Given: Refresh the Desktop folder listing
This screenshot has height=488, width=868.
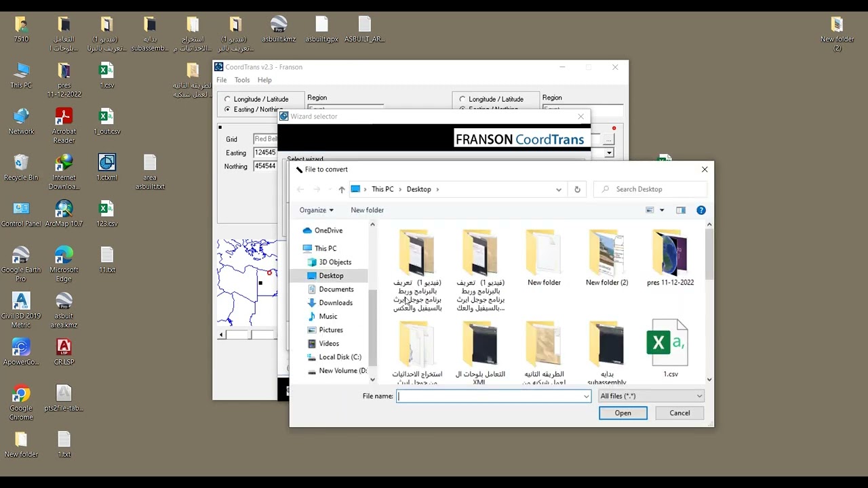Looking at the screenshot, I should click(577, 189).
